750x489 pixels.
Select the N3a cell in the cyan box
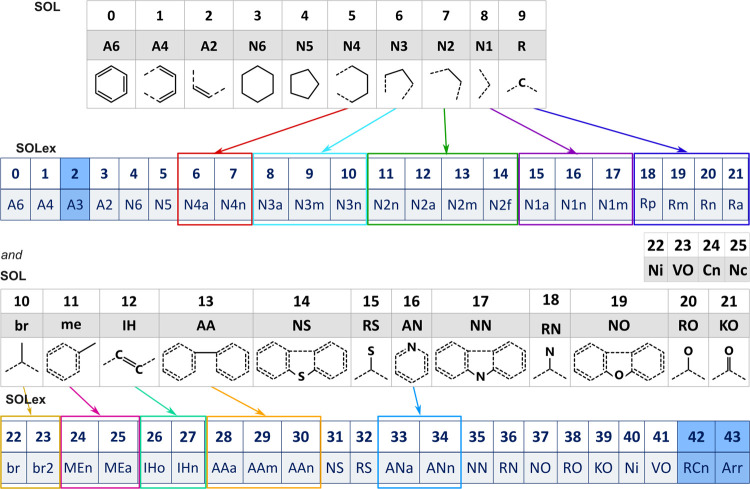(x=270, y=205)
